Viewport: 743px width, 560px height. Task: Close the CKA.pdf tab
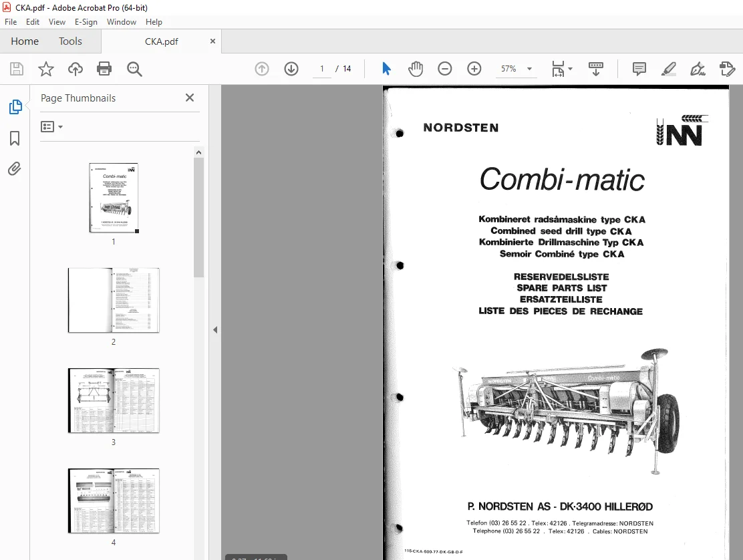click(x=212, y=41)
